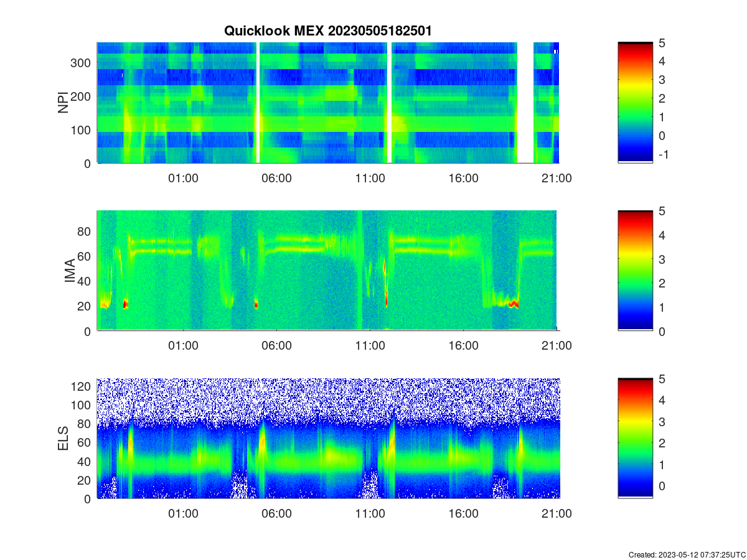Click the 21:00 tick under IMA plot
747x560 pixels.
557,346
